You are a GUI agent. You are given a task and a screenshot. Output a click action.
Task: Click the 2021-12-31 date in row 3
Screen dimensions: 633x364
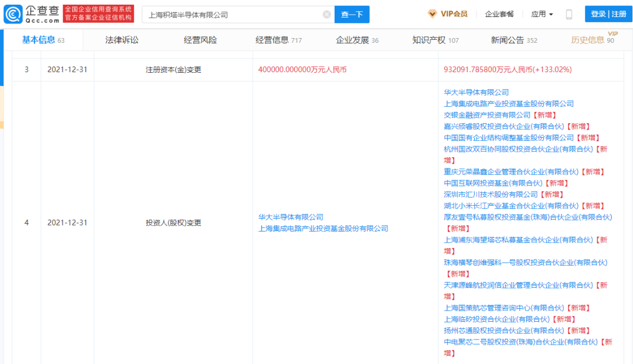[67, 69]
